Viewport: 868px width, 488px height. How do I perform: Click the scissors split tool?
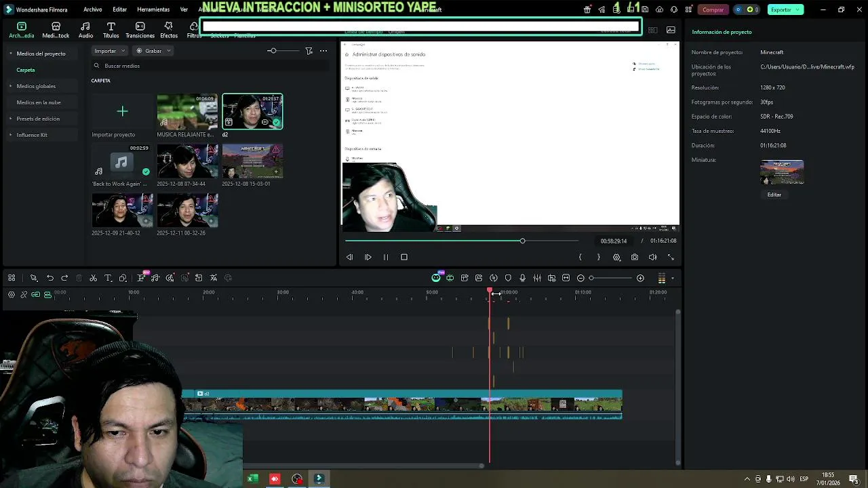tap(93, 278)
